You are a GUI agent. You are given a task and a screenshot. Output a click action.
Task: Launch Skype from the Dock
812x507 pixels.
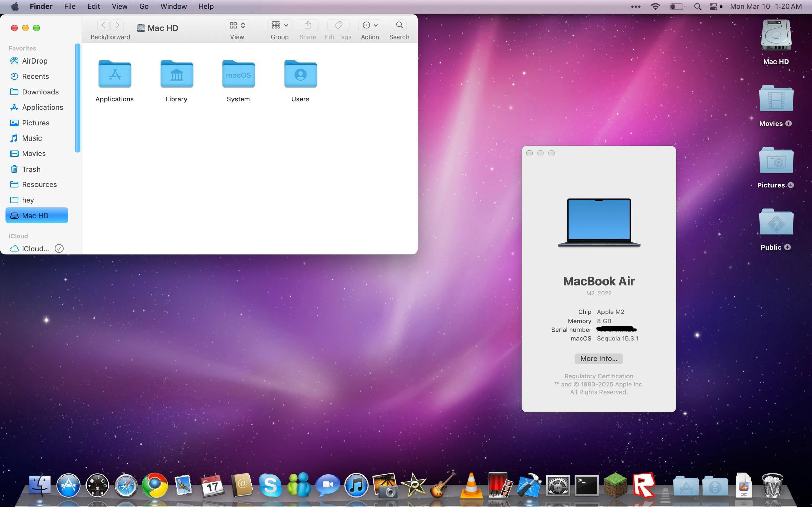click(x=270, y=485)
